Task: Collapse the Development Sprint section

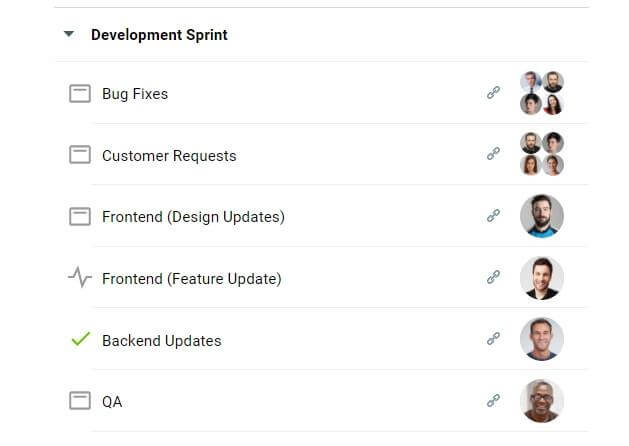Action: [69, 34]
